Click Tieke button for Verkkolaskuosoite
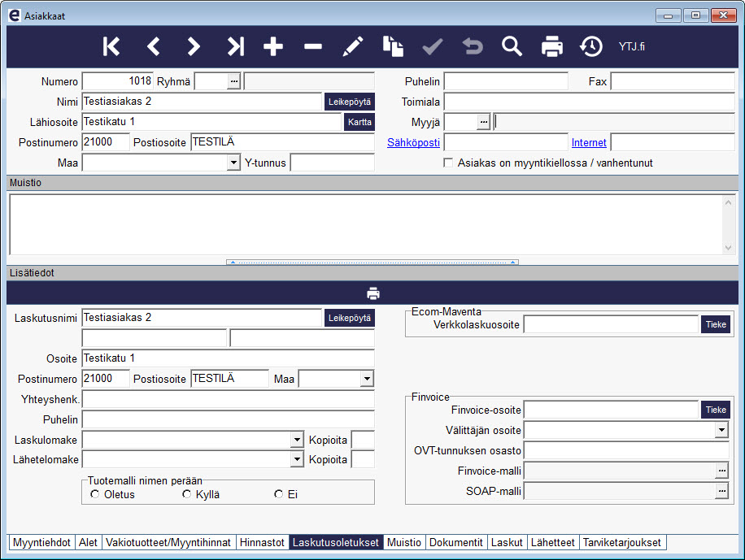Screen dimensions: 745x560 tap(716, 324)
